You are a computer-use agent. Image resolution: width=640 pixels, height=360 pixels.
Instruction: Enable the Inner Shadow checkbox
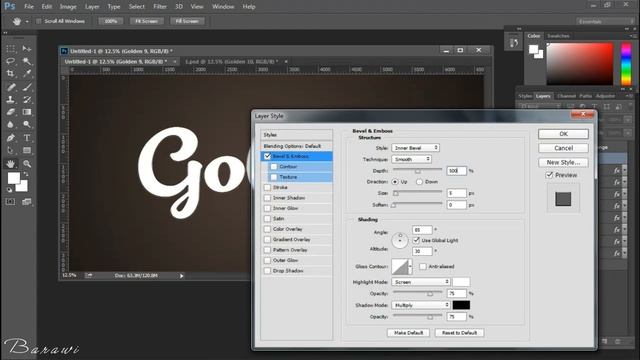click(x=267, y=198)
